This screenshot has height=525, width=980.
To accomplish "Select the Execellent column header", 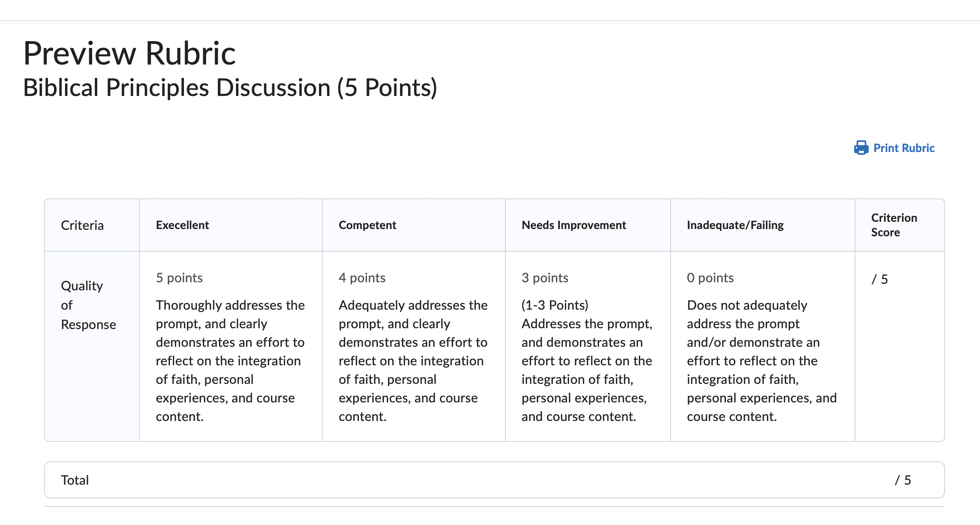I will point(182,225).
